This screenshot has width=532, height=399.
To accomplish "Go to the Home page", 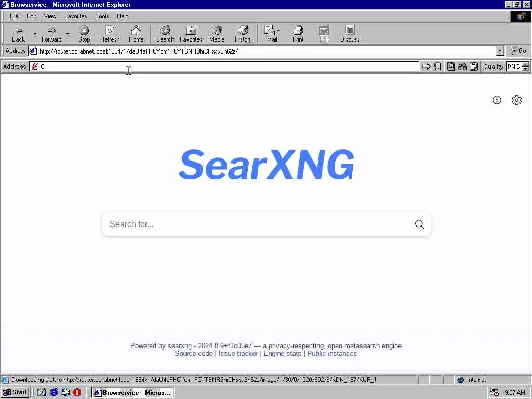I will tap(136, 34).
